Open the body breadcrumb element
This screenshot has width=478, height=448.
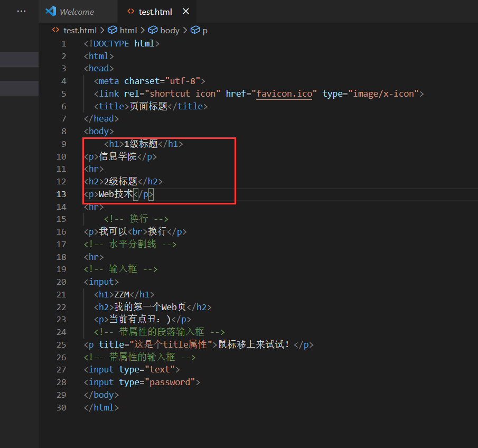(x=170, y=31)
